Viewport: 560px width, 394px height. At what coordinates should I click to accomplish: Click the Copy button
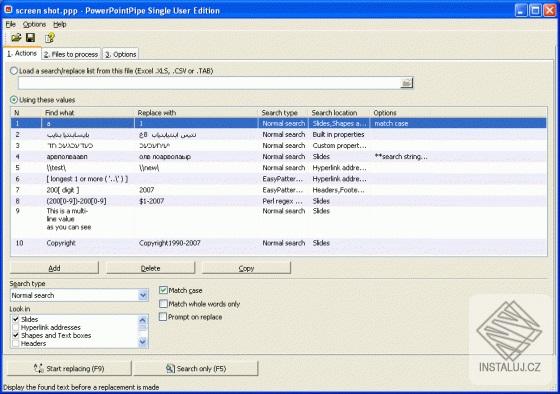click(246, 268)
